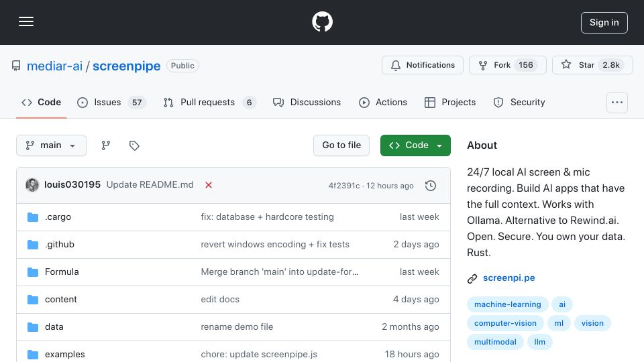
Task: Select the multimodal topic tag
Action: coord(495,342)
